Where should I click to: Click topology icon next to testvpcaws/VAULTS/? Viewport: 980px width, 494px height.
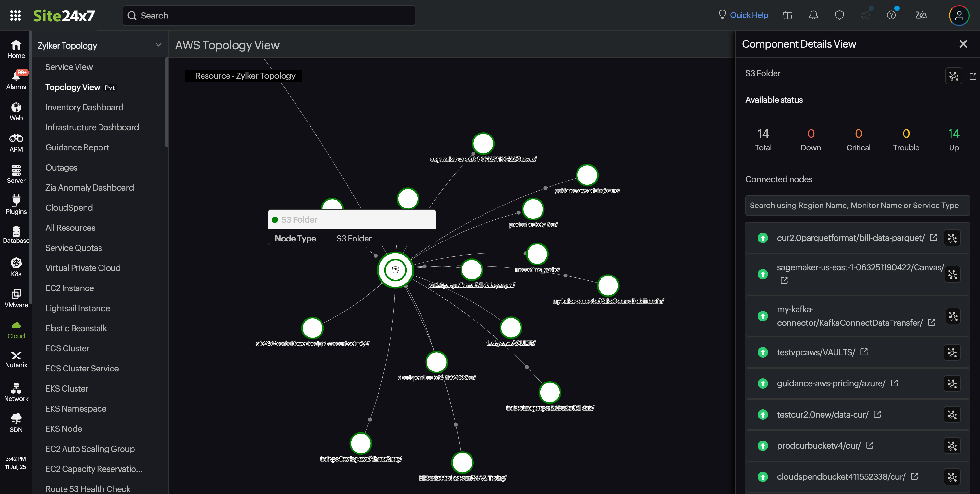[952, 352]
